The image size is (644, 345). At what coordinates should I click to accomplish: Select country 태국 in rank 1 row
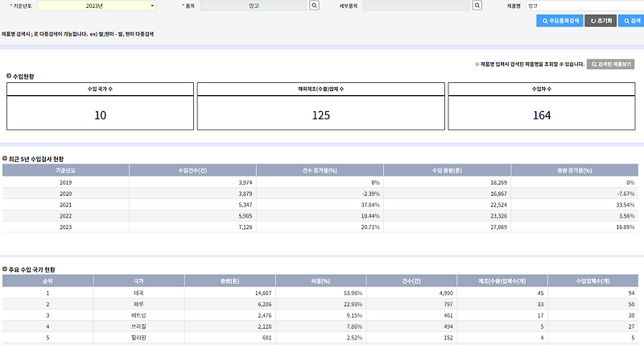click(x=138, y=293)
